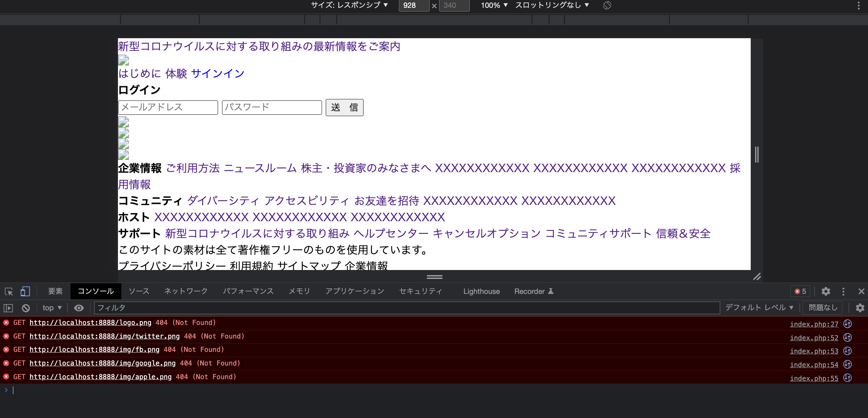This screenshot has width=868, height=418.
Task: Click the rotate screen orientation icon
Action: point(607,5)
